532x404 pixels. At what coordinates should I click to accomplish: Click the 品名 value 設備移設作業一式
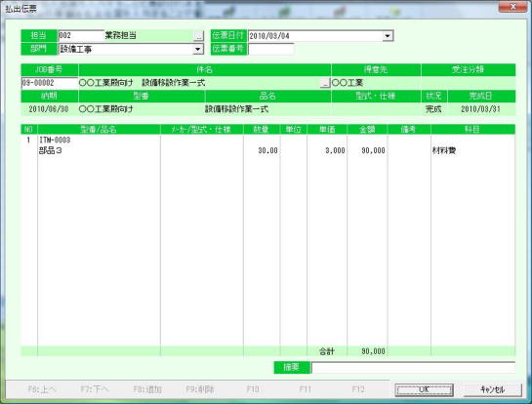(x=236, y=109)
